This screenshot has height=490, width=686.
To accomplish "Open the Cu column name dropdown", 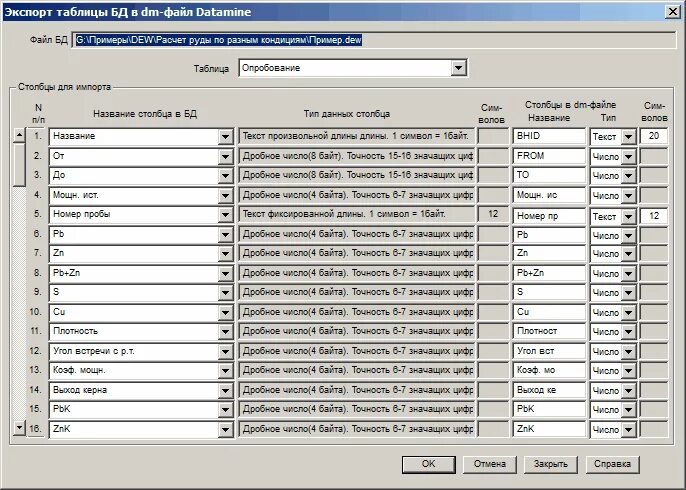I will (225, 313).
